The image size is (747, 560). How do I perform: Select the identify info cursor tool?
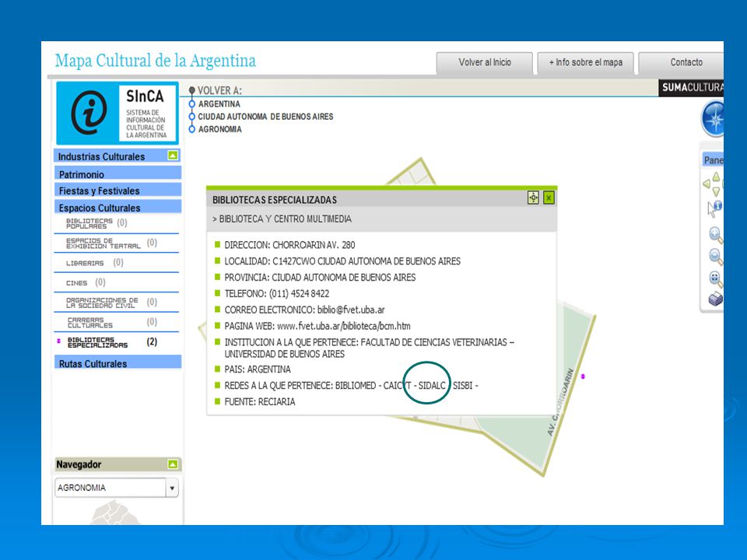coord(714,208)
